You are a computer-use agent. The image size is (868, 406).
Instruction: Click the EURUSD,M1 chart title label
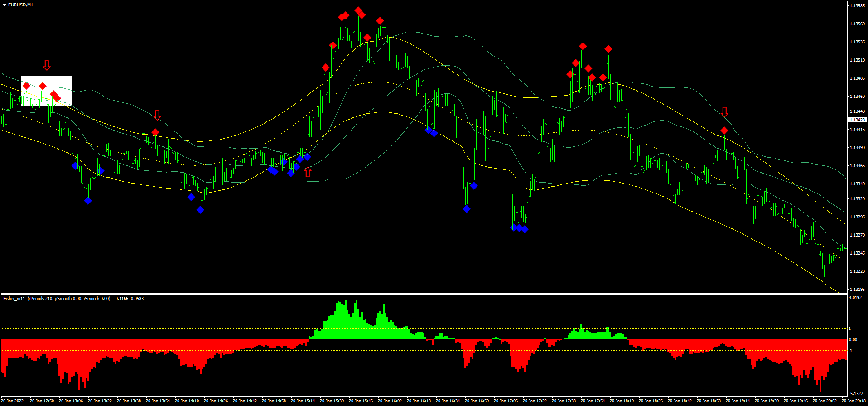[x=20, y=5]
